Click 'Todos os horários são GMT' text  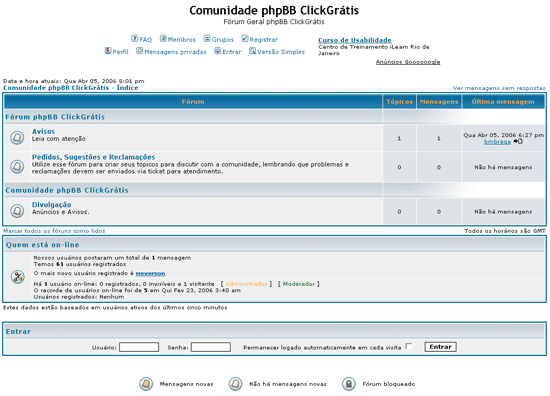(505, 231)
